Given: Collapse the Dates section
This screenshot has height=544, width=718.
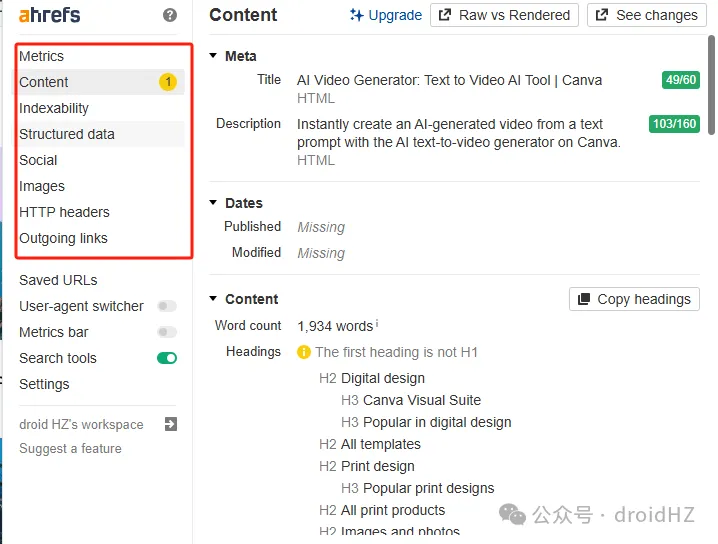Looking at the screenshot, I should (214, 203).
